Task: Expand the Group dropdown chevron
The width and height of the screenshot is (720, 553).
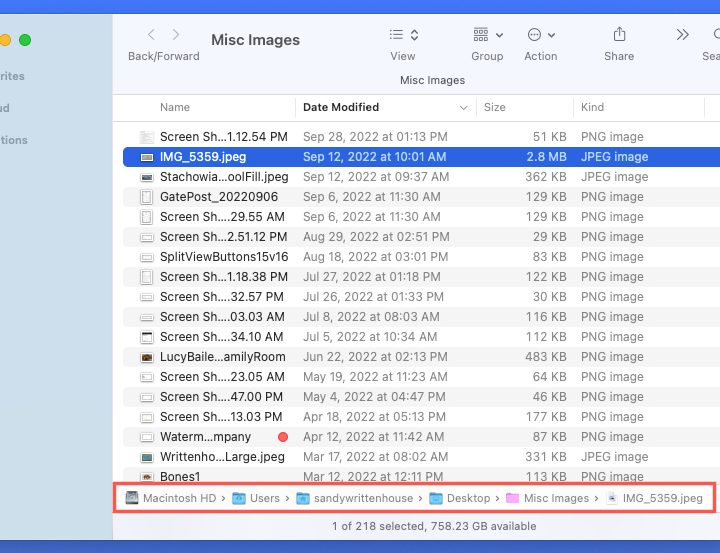Action: pos(500,35)
